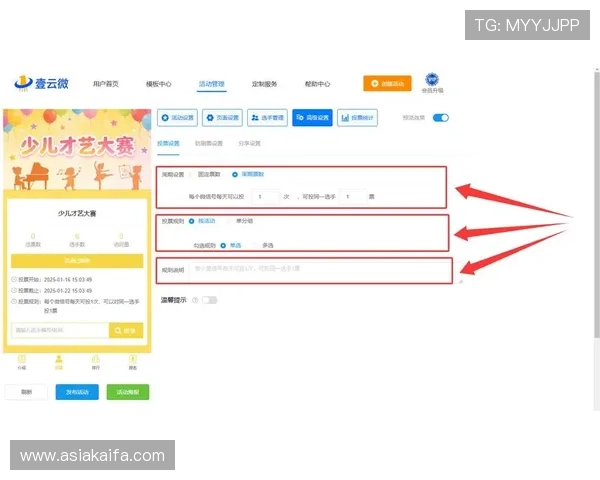
Task: Choose 按活动 voting rule radio
Action: click(202, 221)
